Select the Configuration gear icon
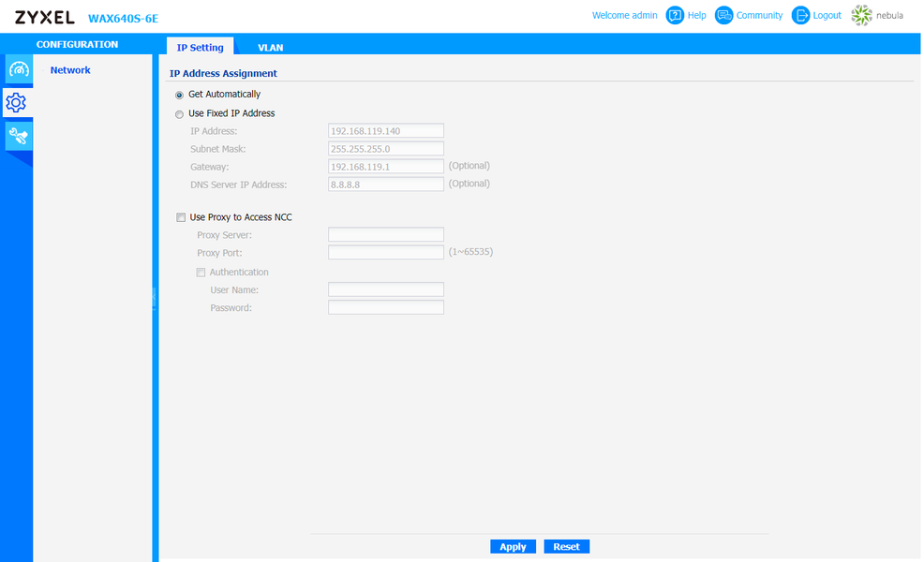This screenshot has width=924, height=562. tap(16, 102)
